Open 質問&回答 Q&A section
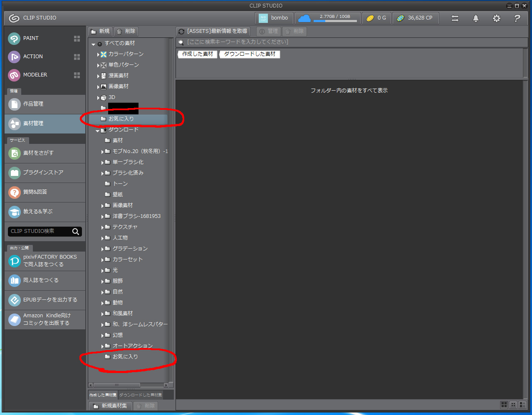 (x=45, y=192)
